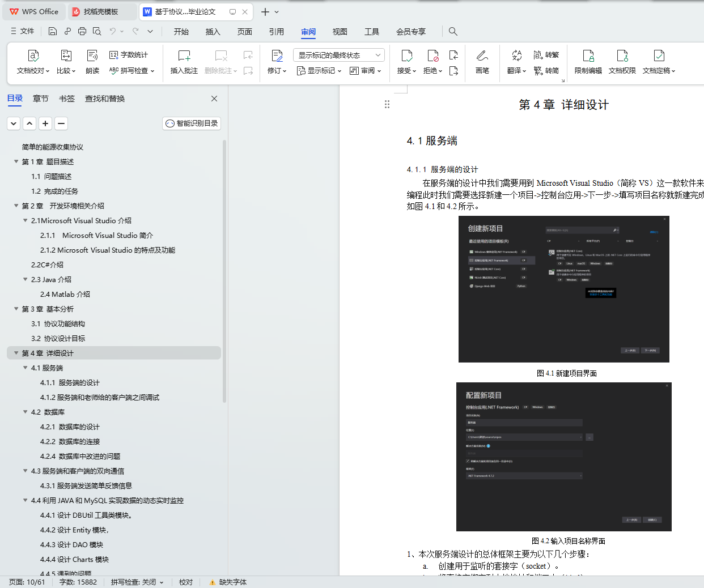This screenshot has width=704, height=588.
Task: Switch to the 书签 navigation tab
Action: [67, 99]
